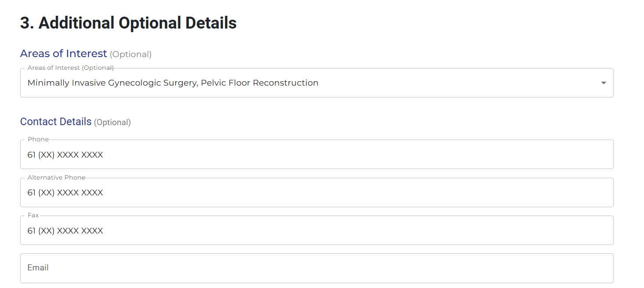Click "(Optional)" beside the Areas of Interest heading
Screen dimensions: 644x288
130,54
